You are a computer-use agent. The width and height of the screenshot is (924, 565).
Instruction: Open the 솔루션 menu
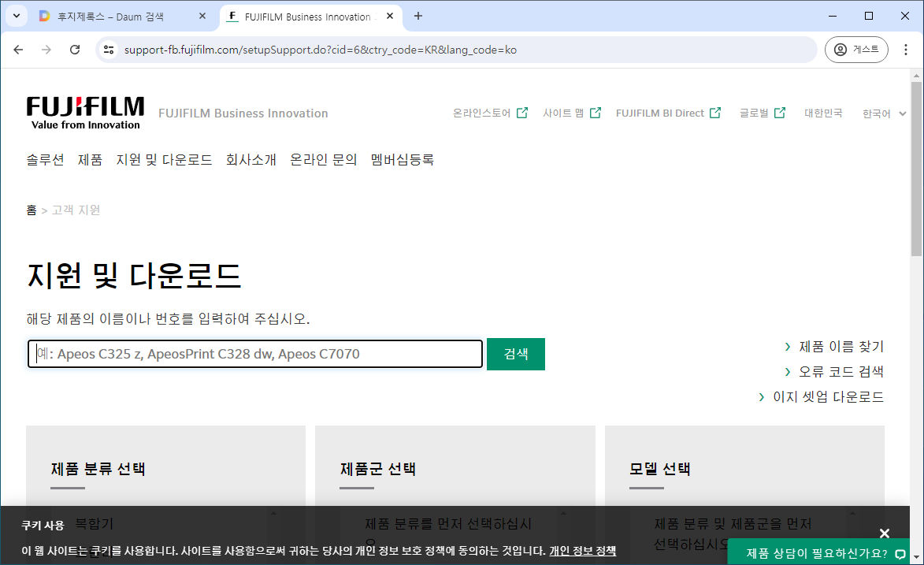(45, 160)
